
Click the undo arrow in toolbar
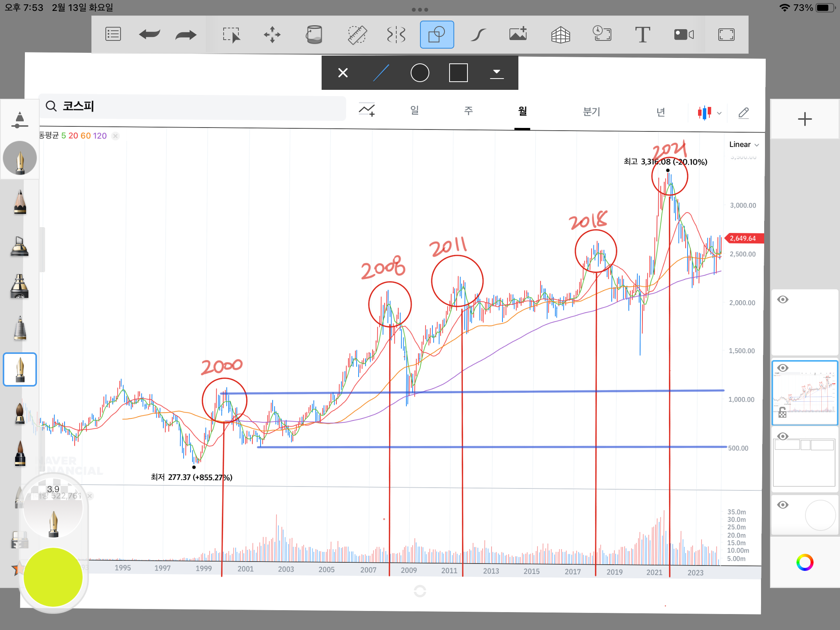point(149,35)
